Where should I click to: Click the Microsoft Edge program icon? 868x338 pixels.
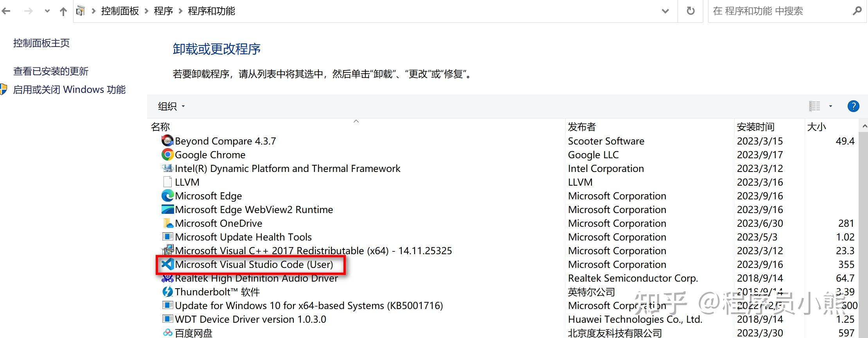167,196
